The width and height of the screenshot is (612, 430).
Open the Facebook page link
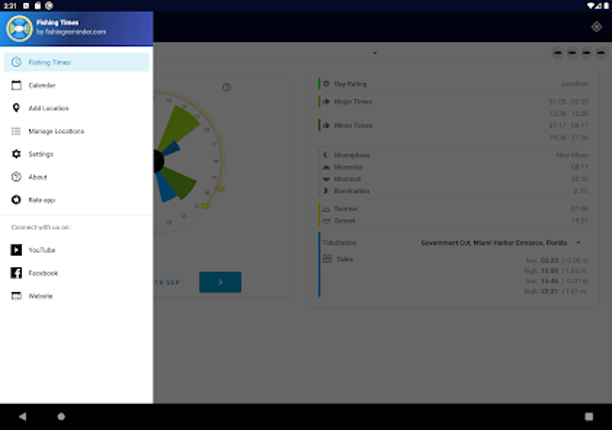pyautogui.click(x=43, y=273)
